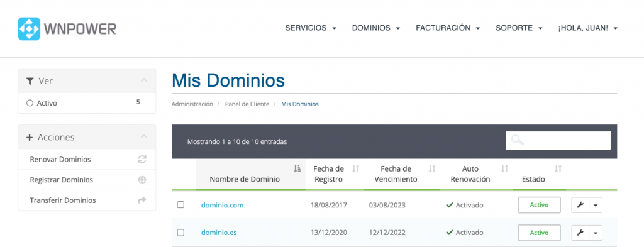Click the globe icon beside Registrar Dominios
Viewport: 644px width, 247px height.
click(142, 180)
